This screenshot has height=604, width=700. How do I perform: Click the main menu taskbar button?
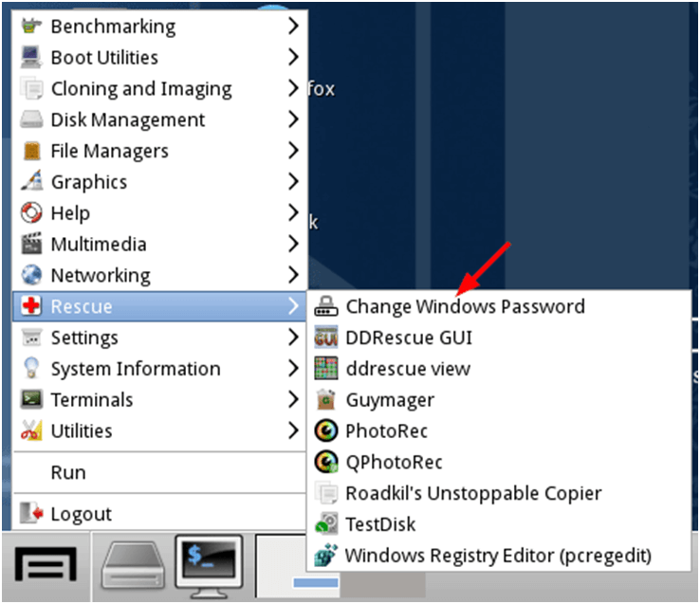pyautogui.click(x=45, y=567)
